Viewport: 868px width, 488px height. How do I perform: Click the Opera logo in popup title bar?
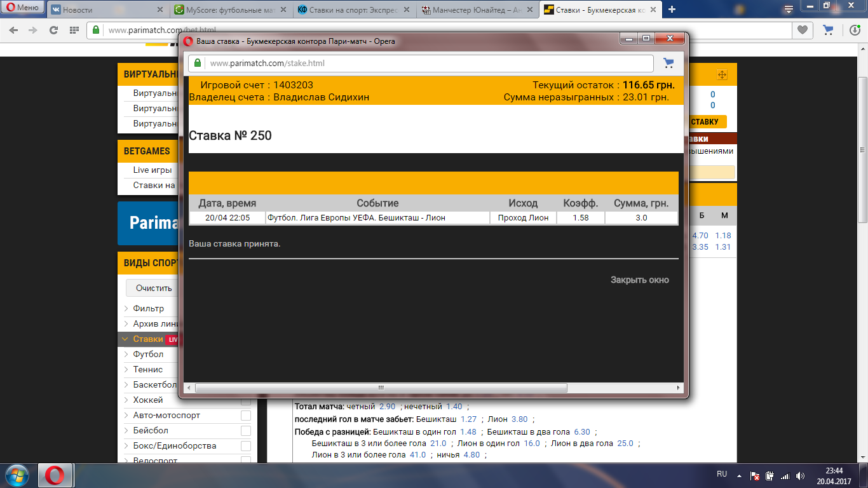[x=187, y=41]
